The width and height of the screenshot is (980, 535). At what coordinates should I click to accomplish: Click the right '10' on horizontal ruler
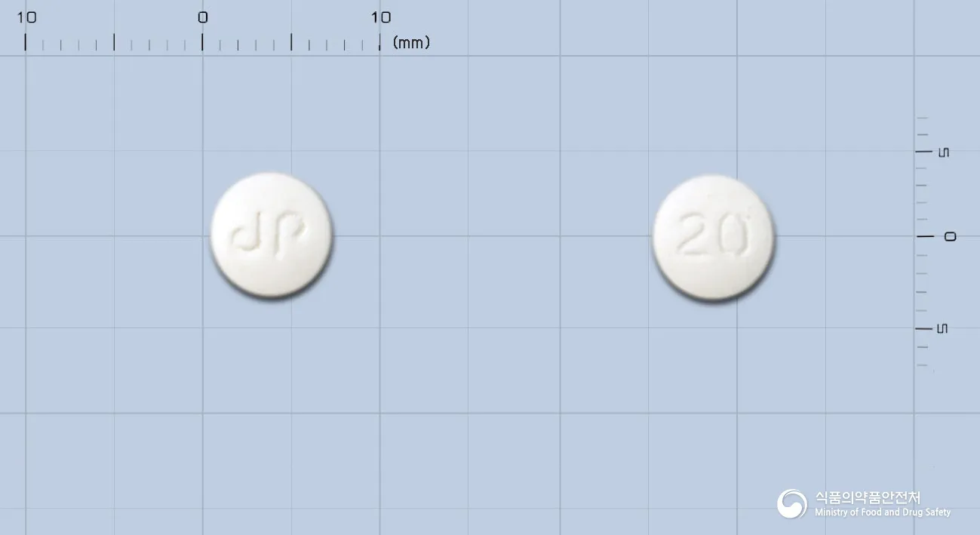[380, 17]
